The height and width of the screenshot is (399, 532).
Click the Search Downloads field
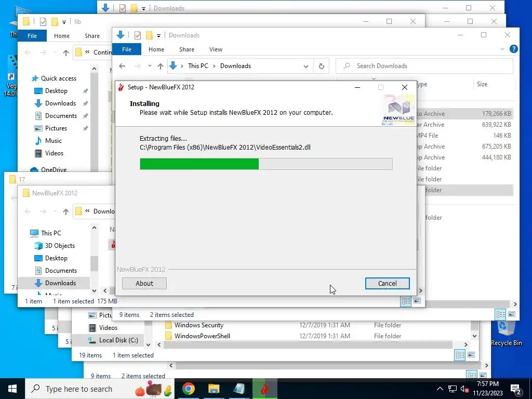[x=424, y=66]
